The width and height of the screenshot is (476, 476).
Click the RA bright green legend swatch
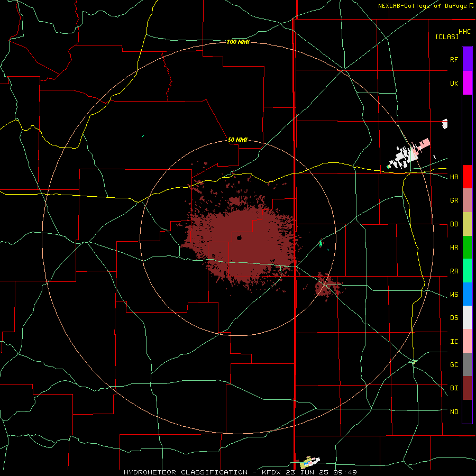[x=467, y=271]
